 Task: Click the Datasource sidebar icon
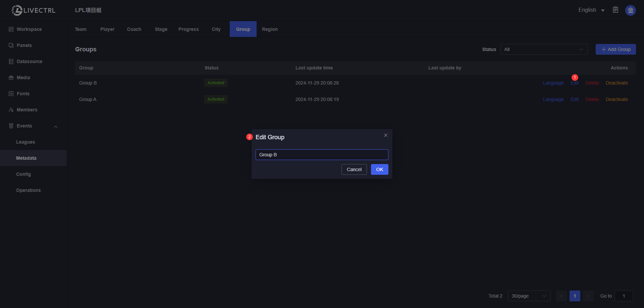[x=11, y=61]
